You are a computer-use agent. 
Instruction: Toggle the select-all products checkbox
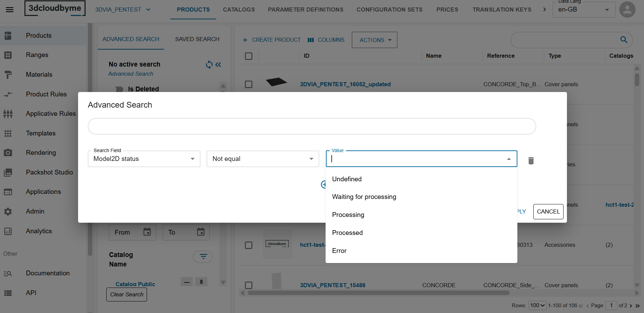[x=249, y=56]
